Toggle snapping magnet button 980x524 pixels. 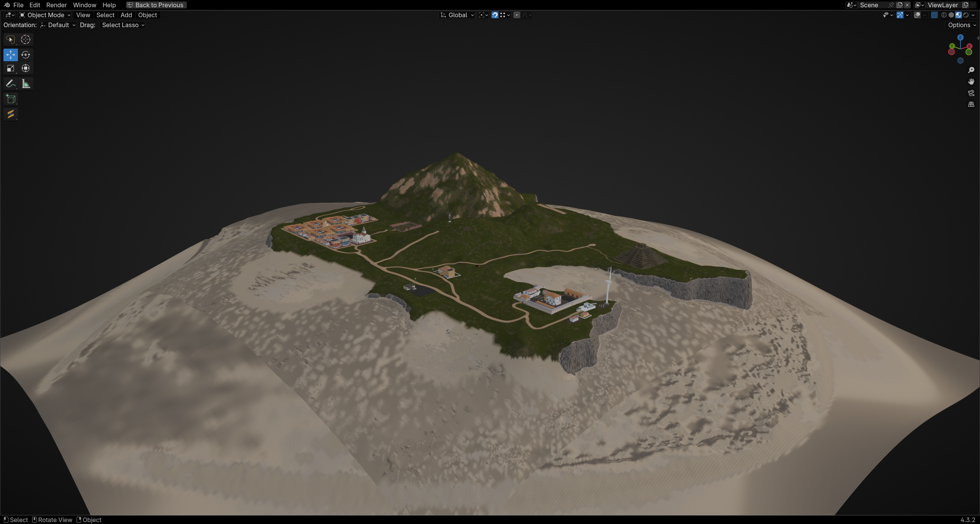(x=495, y=15)
